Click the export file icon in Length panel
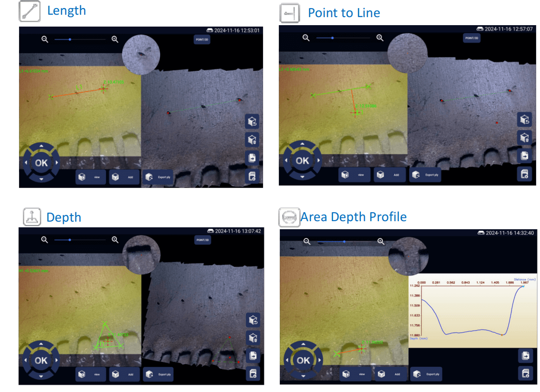Screen dimensions: 540x392 pyautogui.click(x=253, y=158)
